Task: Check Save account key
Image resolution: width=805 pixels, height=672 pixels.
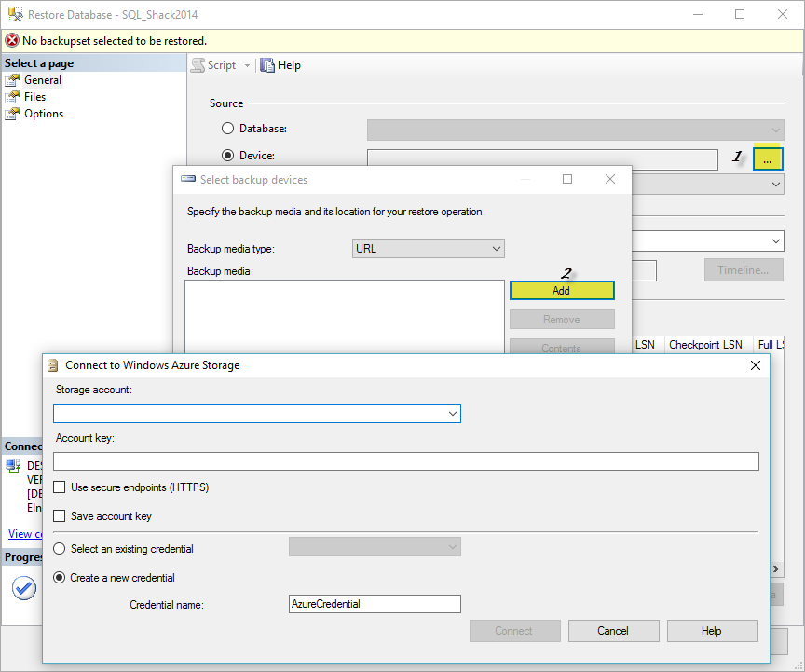Action: [60, 515]
